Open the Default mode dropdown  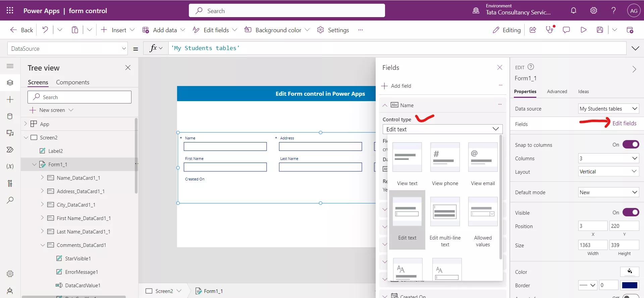tap(608, 192)
